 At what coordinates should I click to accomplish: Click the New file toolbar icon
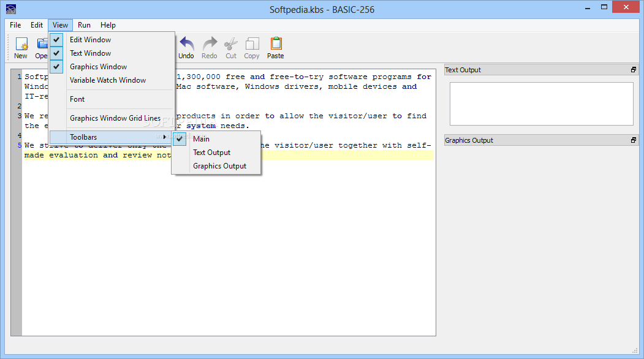pos(21,43)
